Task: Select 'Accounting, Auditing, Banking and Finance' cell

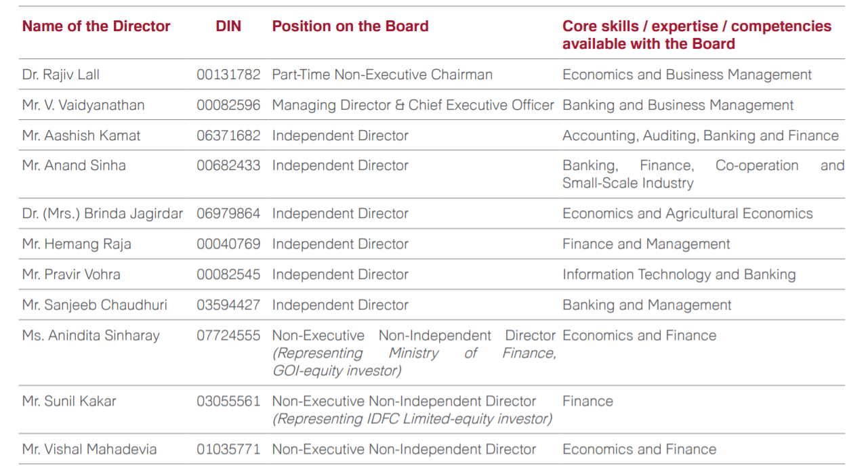Action: pos(701,135)
